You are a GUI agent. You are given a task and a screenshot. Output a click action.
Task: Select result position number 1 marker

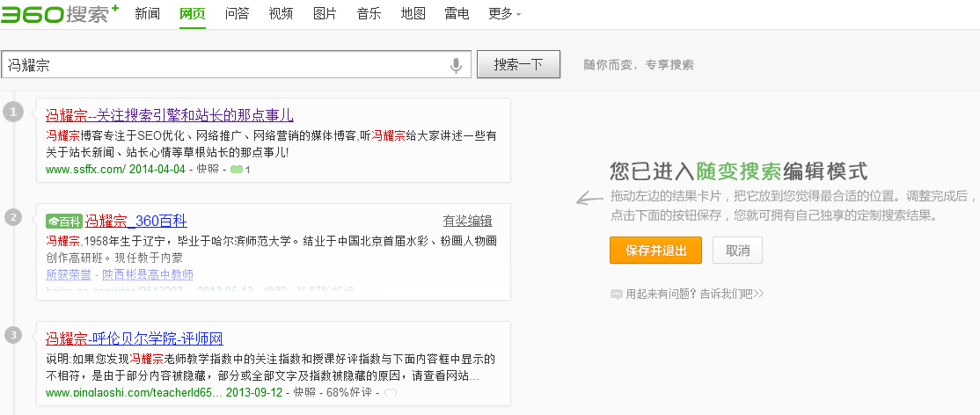coord(13,113)
